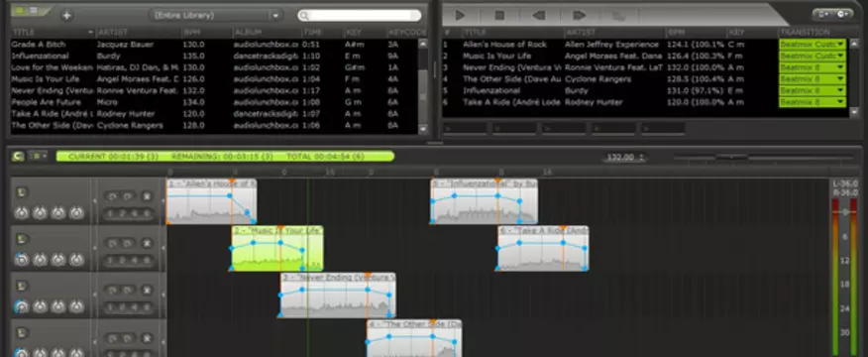Image resolution: width=868 pixels, height=357 pixels.
Task: Open transition dropdown for Allen's House of Rock
Action: 813,44
